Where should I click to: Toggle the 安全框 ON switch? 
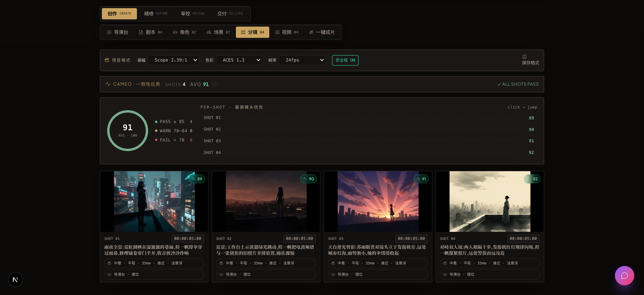coord(345,60)
